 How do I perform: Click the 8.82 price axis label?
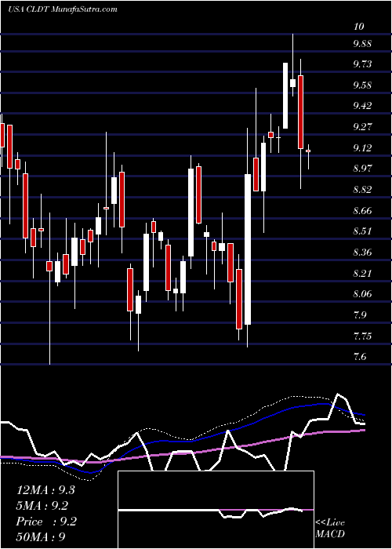point(362,190)
